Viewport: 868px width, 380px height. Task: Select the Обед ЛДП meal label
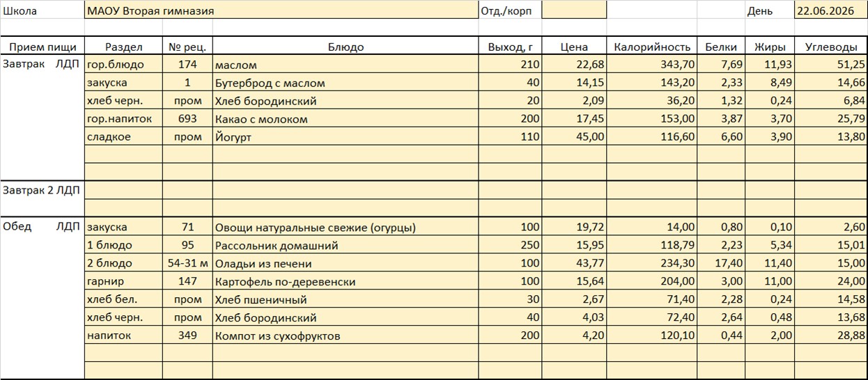(42, 227)
